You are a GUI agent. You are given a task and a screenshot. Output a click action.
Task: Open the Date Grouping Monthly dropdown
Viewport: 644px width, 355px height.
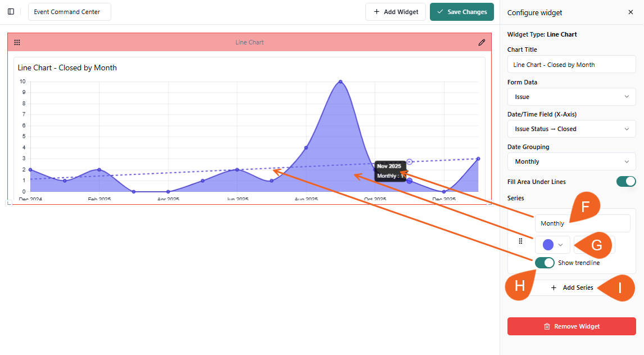[x=572, y=161]
